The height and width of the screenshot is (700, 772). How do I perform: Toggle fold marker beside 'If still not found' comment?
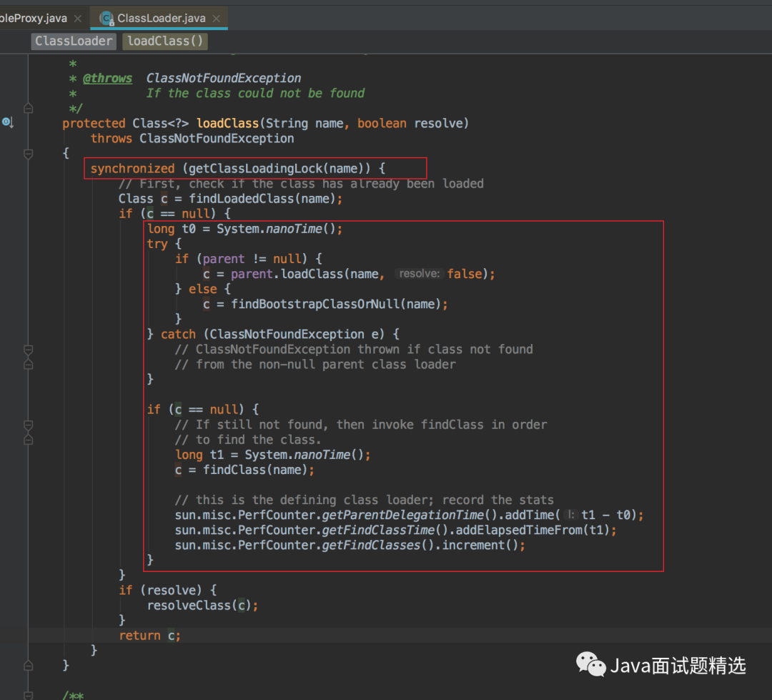(x=29, y=425)
